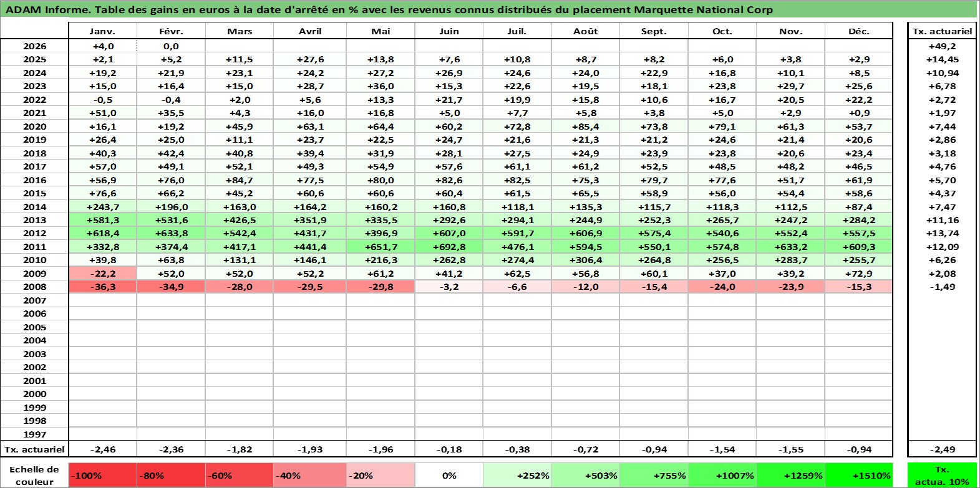Select the -0,5 cell for January 2022
This screenshot has height=488, width=980.
pos(102,100)
